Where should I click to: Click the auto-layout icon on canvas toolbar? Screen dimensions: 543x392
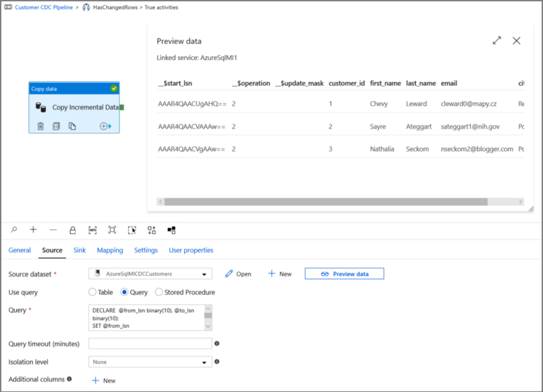(x=150, y=230)
